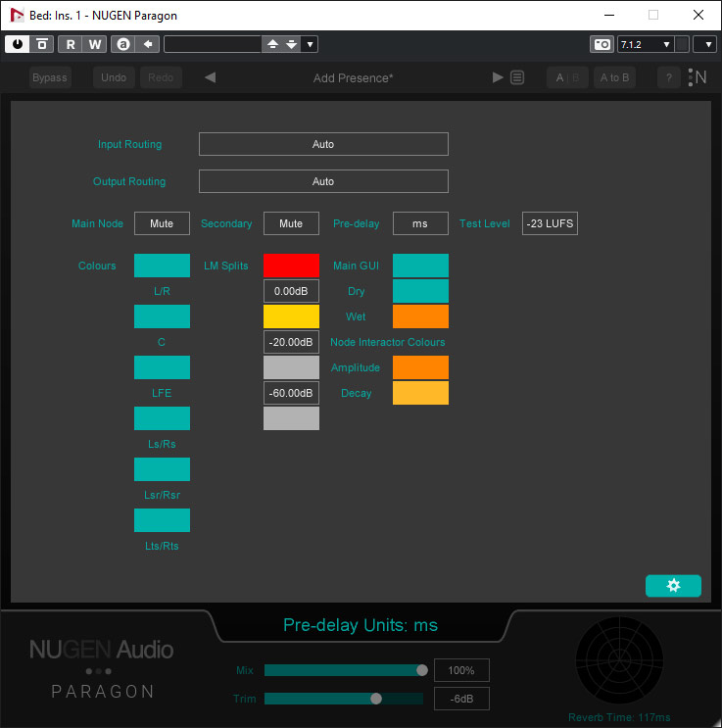Click the plugin bypass icon in the host toolbar
Viewport: 722px width, 728px height.
tap(42, 44)
